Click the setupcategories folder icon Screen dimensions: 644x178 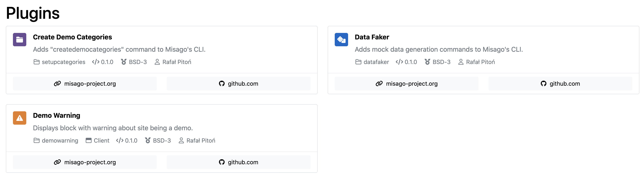[x=37, y=62]
